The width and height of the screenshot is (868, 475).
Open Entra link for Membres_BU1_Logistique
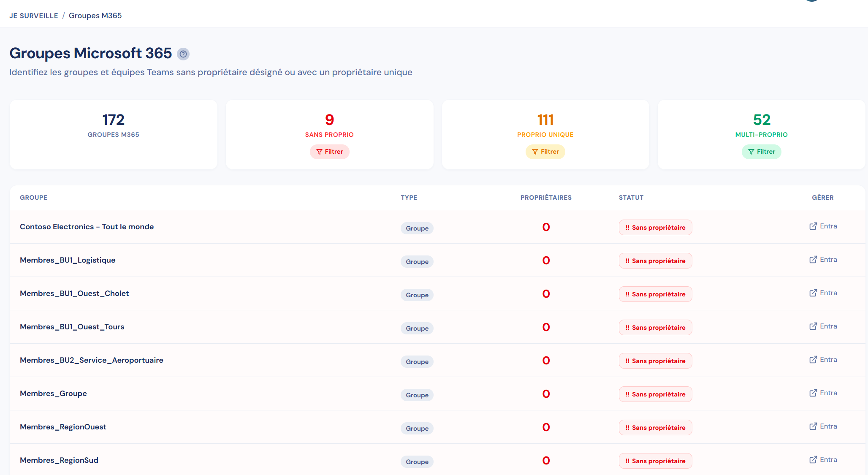(x=823, y=260)
